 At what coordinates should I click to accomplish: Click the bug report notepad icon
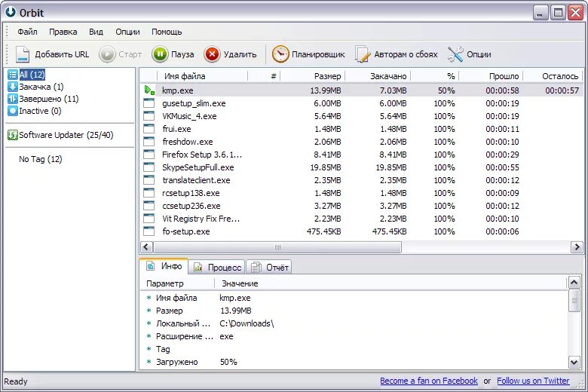coord(363,54)
